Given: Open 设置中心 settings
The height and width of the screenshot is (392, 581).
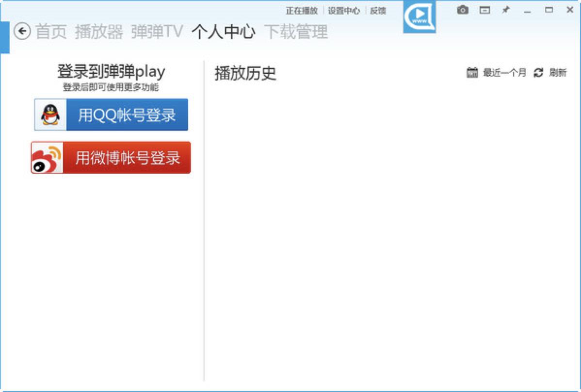Looking at the screenshot, I should pyautogui.click(x=344, y=11).
